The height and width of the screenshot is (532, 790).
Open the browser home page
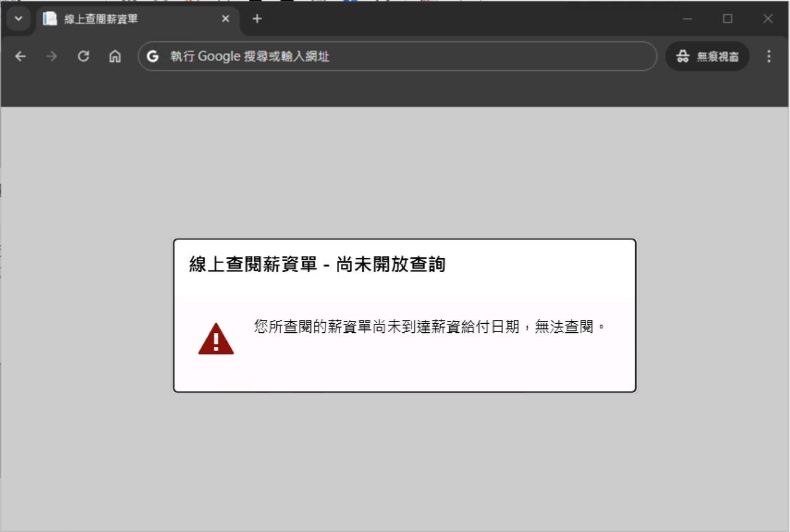115,56
